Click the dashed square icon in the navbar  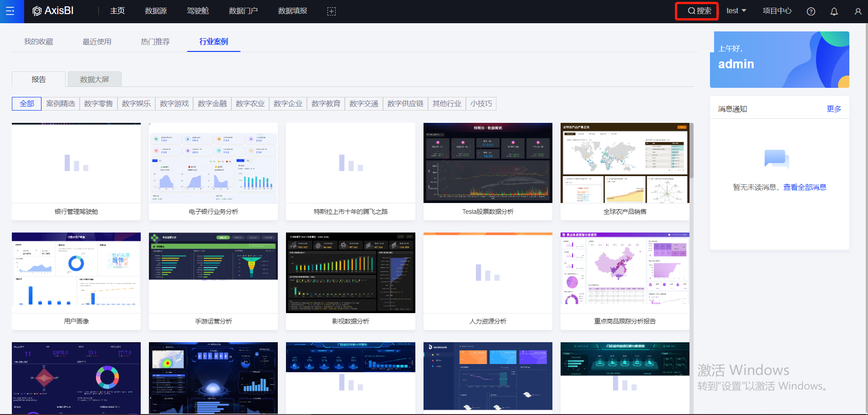pyautogui.click(x=332, y=11)
